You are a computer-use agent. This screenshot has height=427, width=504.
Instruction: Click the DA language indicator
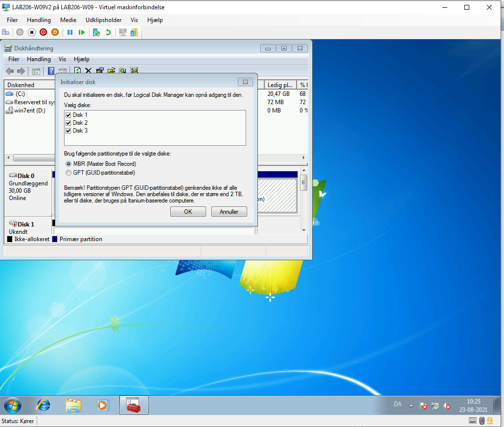(x=398, y=404)
